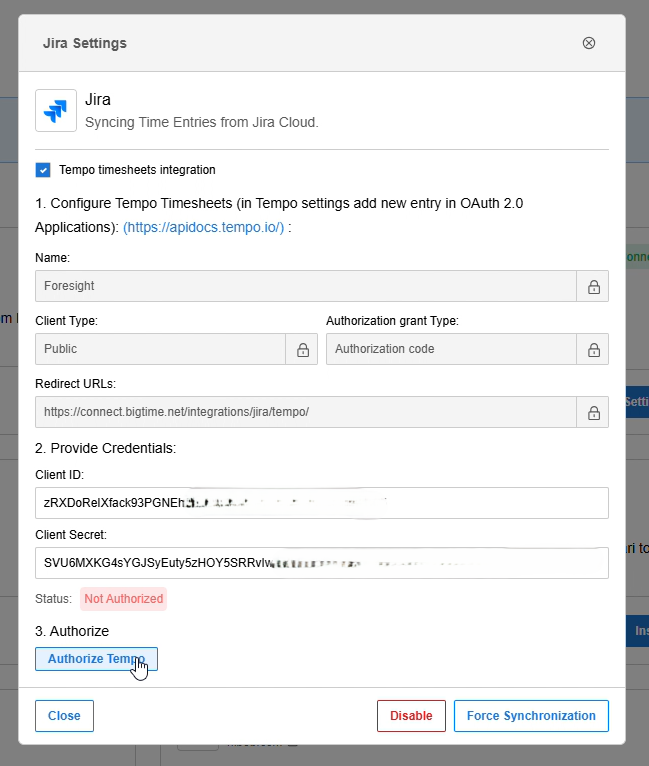Click the Redirect URLs field
This screenshot has height=766, width=649.
pyautogui.click(x=306, y=412)
